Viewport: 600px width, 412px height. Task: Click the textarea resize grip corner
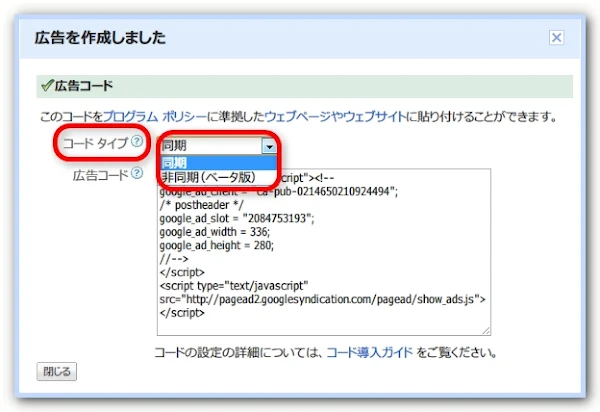(x=486, y=331)
